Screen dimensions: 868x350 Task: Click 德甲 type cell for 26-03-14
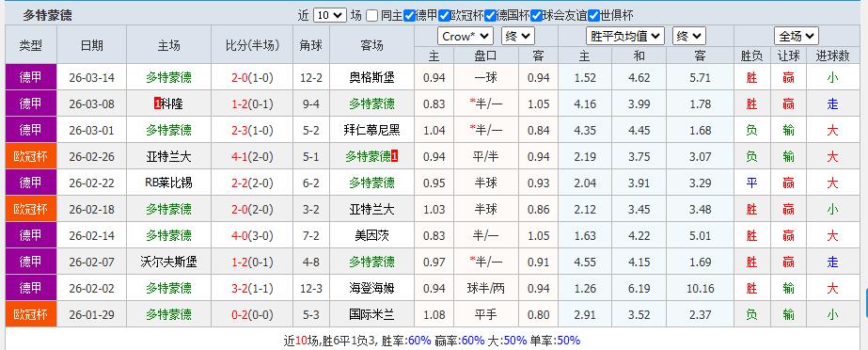[x=31, y=77]
